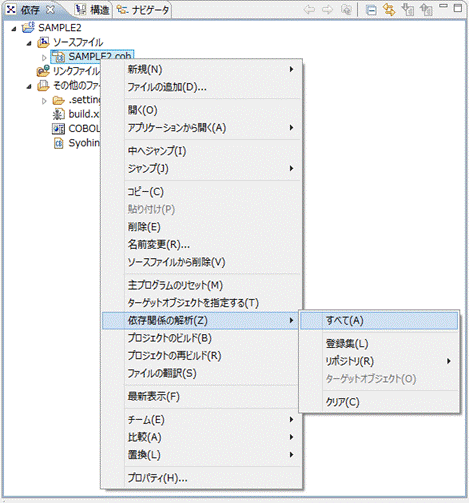This screenshot has width=469, height=503.
Task: Click the down-arrow file toolbar icon
Action: coord(408,10)
